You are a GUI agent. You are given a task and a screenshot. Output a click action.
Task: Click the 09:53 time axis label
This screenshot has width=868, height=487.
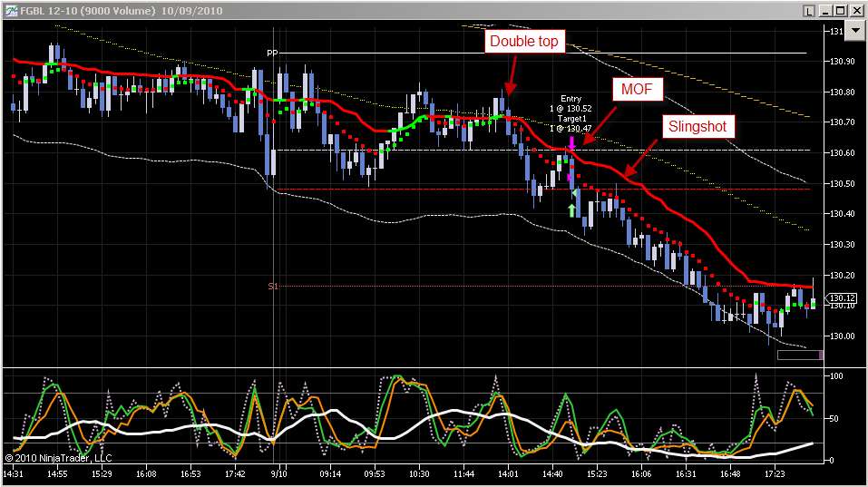point(375,473)
